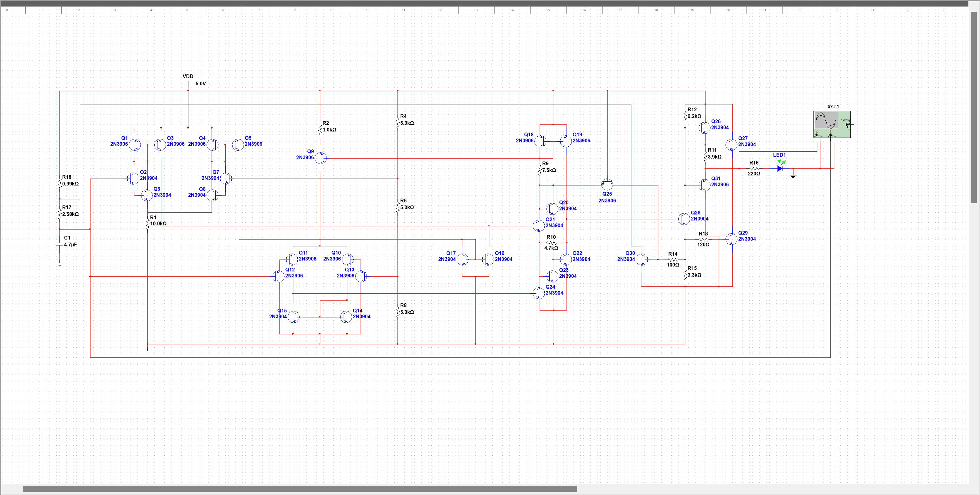Select transistor Q17 2N3904

point(463,260)
